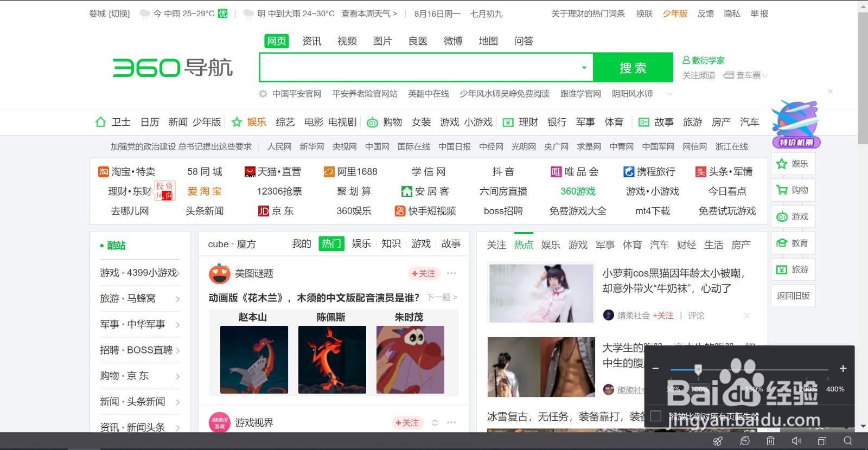Click the trash cleanup icon in status bar

pos(770,441)
